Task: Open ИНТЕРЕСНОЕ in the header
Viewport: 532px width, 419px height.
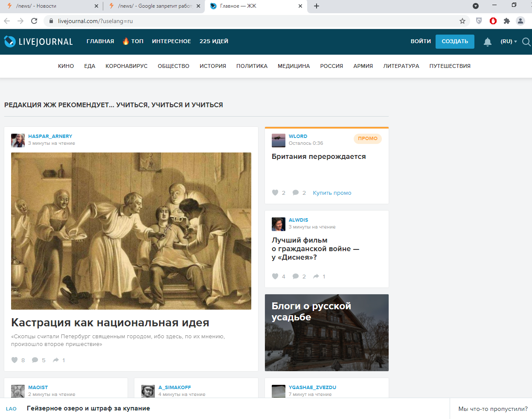Action: (172, 41)
